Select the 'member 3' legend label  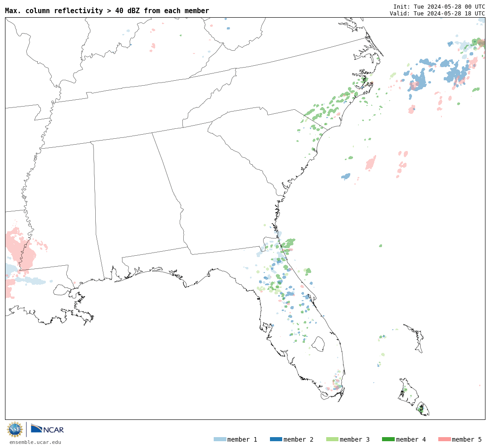point(355,439)
